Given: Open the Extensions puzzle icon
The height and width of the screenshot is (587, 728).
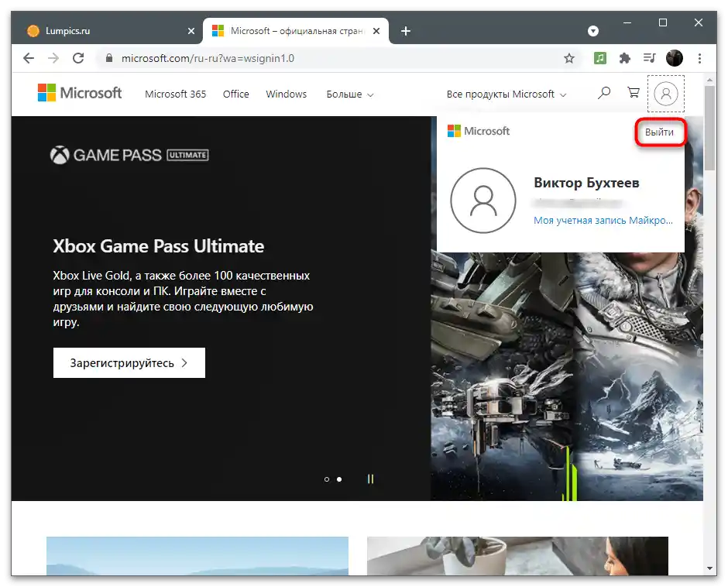Looking at the screenshot, I should (x=625, y=58).
